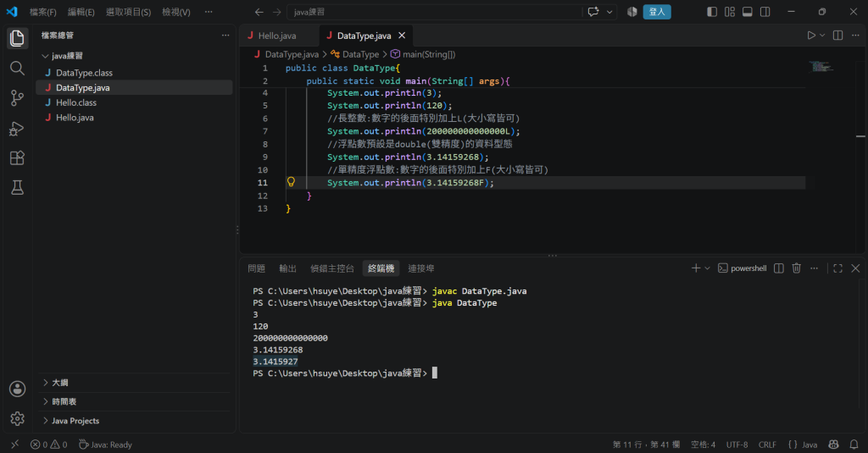Open Customize Layout control

730,12
